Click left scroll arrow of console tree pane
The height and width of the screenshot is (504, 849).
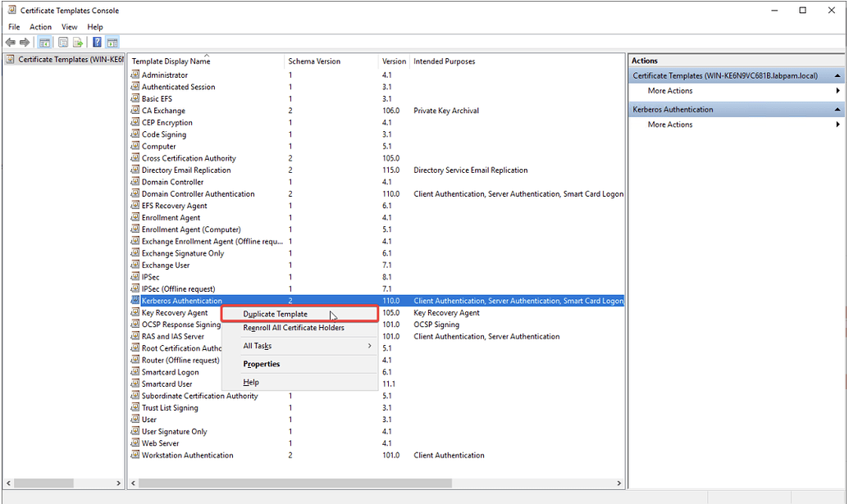pyautogui.click(x=8, y=483)
